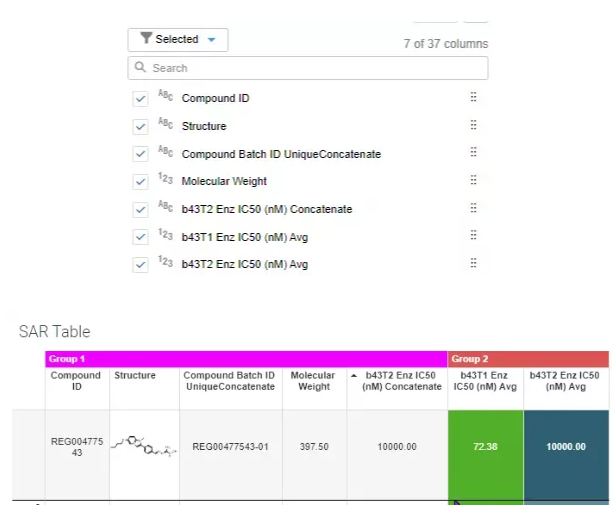
Task: Disable the Molecular Weight column checkbox
Action: coord(141,182)
